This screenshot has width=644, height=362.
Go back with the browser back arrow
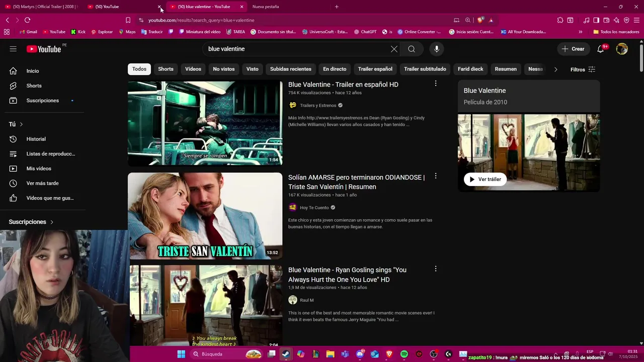point(7,20)
